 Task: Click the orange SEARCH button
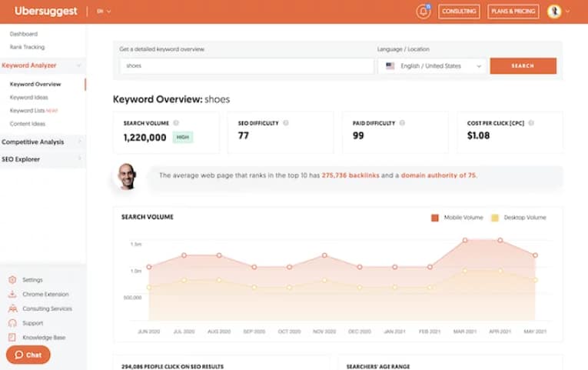tap(523, 66)
